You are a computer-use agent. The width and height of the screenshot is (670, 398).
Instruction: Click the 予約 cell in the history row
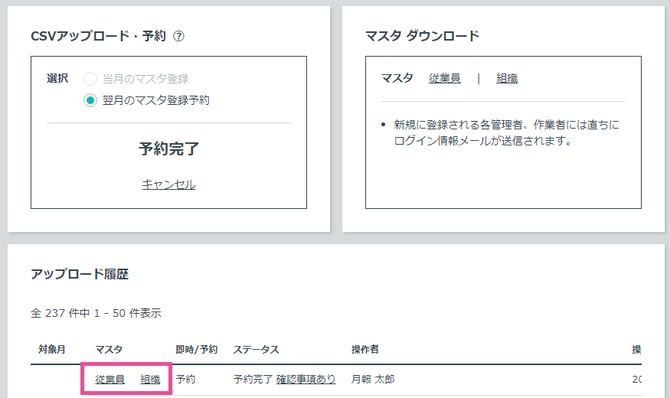pos(185,379)
